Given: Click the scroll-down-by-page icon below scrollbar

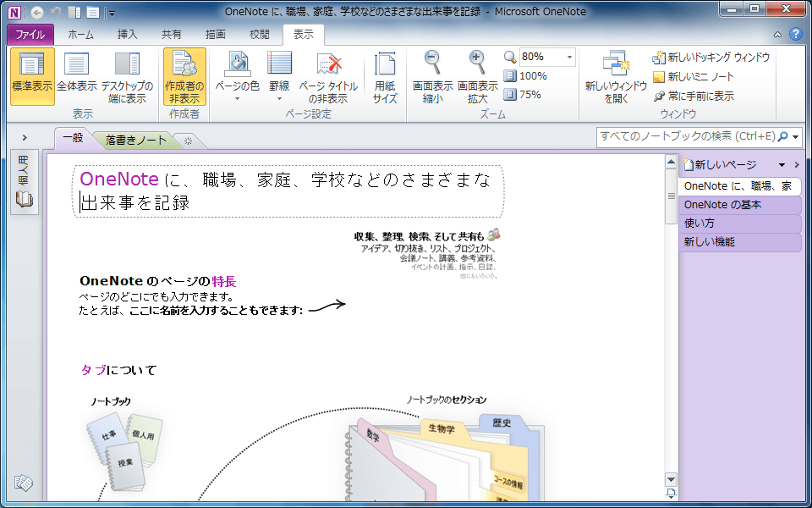Looking at the screenshot, I should [671, 494].
